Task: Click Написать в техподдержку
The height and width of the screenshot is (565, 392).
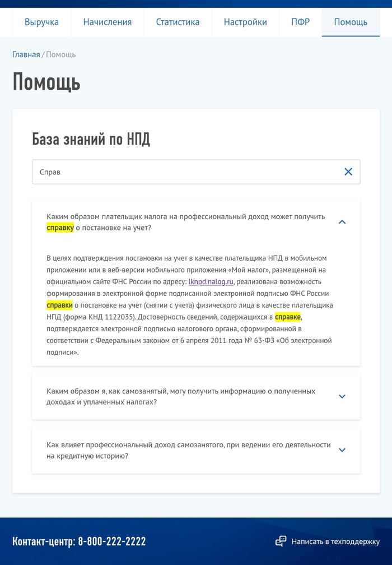Action: (335, 541)
